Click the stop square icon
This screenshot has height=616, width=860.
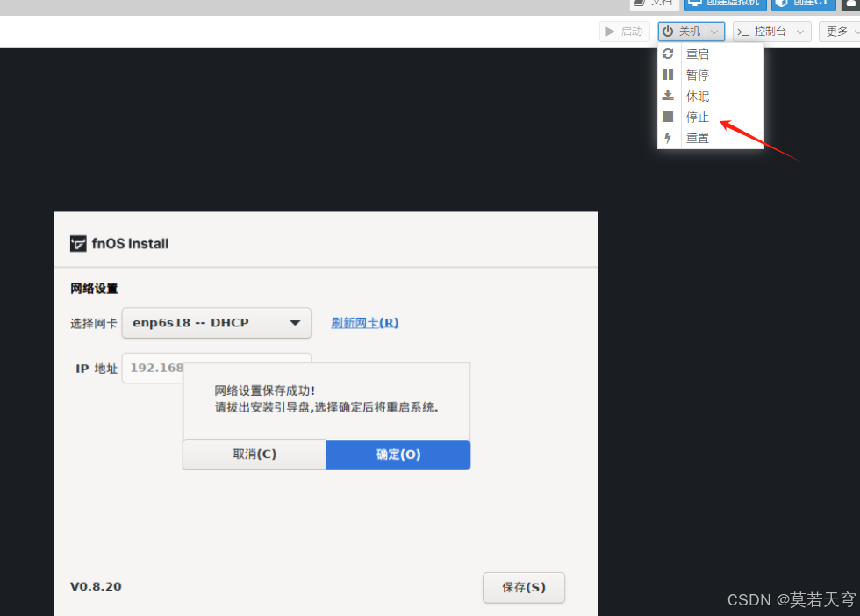pyautogui.click(x=668, y=117)
